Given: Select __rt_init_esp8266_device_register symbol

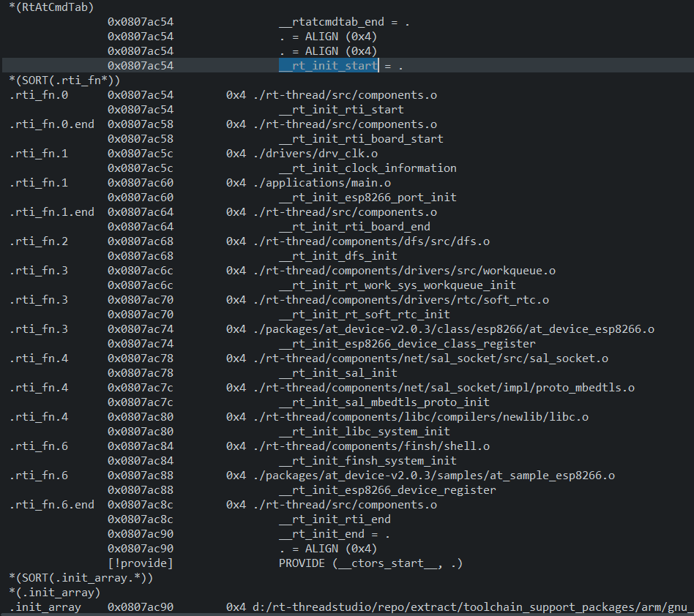Looking at the screenshot, I should click(387, 490).
